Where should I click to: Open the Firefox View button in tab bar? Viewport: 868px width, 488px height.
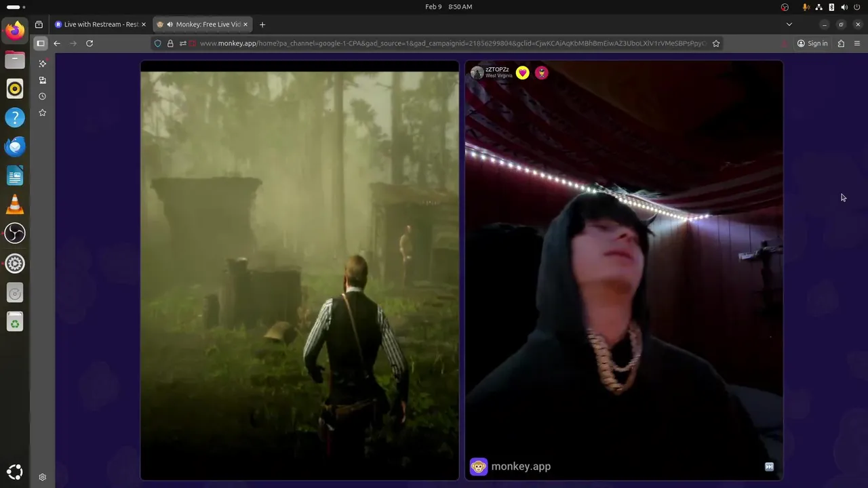tap(39, 24)
